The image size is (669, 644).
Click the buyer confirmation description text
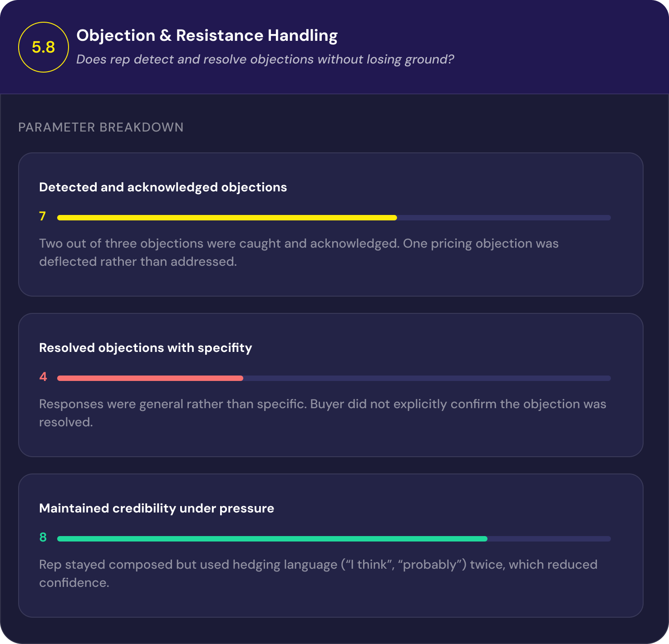coord(322,413)
